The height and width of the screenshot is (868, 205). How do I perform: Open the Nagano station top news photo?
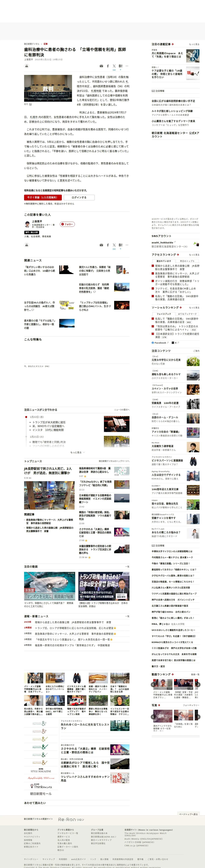[x=49, y=495]
